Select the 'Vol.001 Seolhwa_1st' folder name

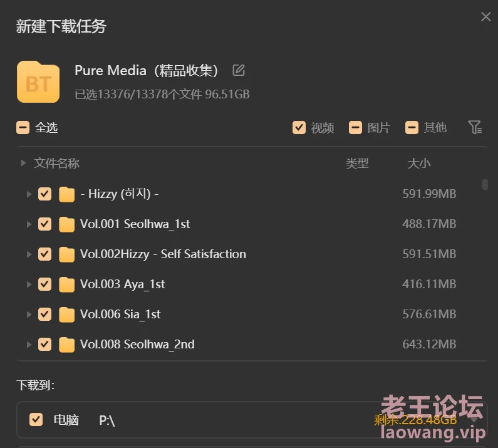135,224
